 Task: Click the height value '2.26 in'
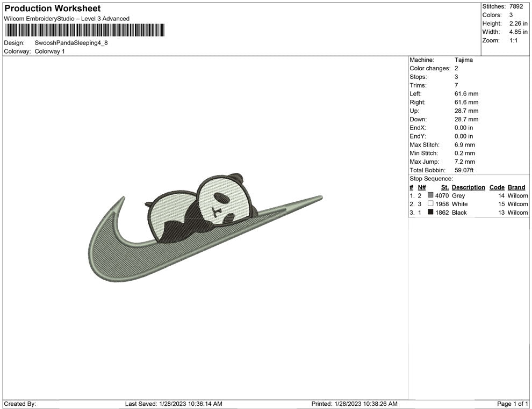[519, 24]
